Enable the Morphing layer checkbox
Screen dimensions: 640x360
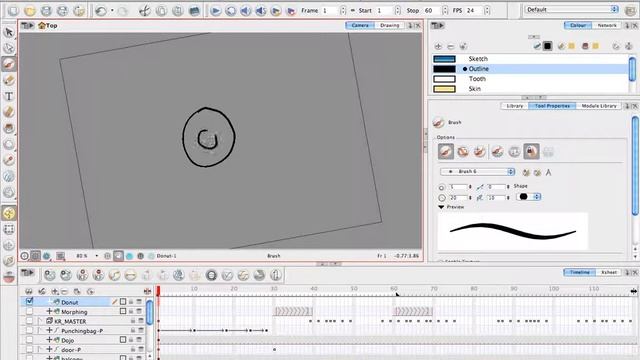point(29,311)
